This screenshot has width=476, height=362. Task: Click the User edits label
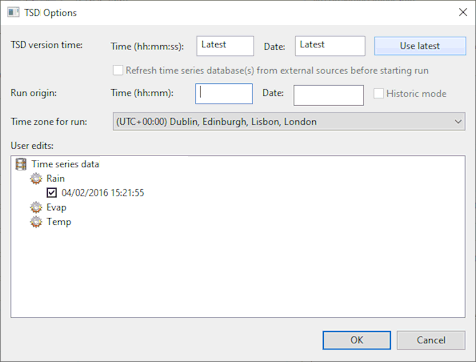point(32,146)
